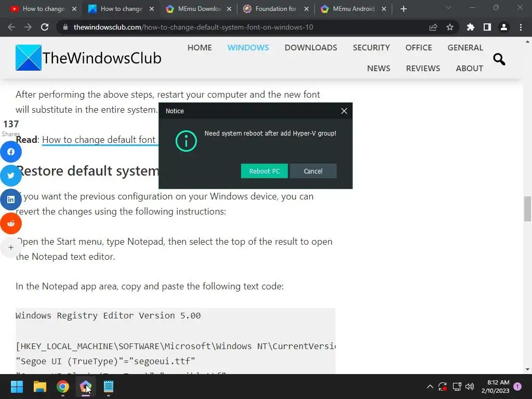Open volume speaker tray icon
532x399 pixels.
coord(470,387)
